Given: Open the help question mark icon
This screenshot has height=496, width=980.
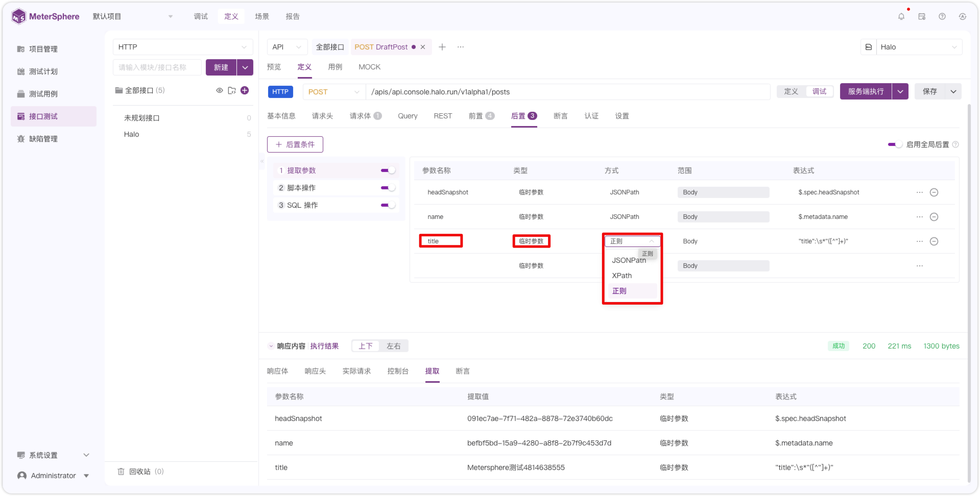Looking at the screenshot, I should click(942, 16).
